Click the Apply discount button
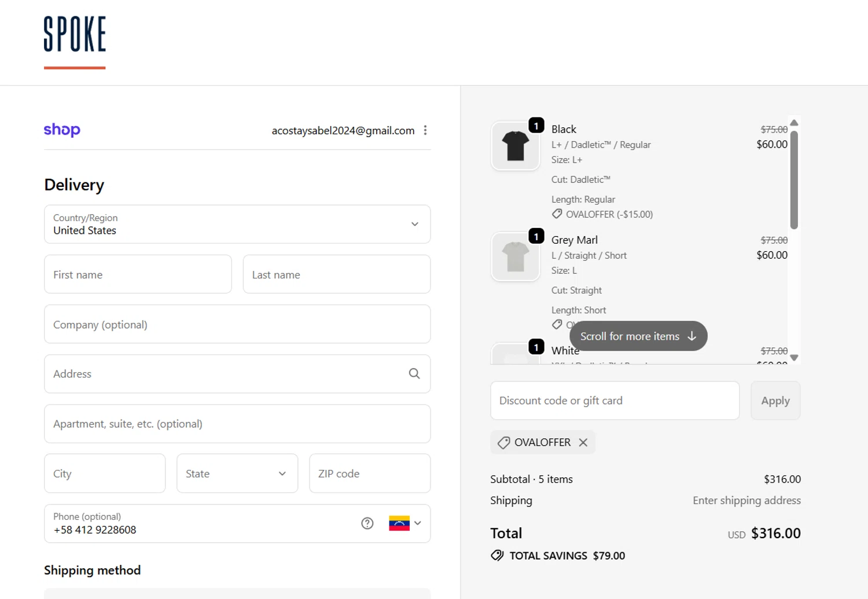This screenshot has width=868, height=599. pos(775,400)
